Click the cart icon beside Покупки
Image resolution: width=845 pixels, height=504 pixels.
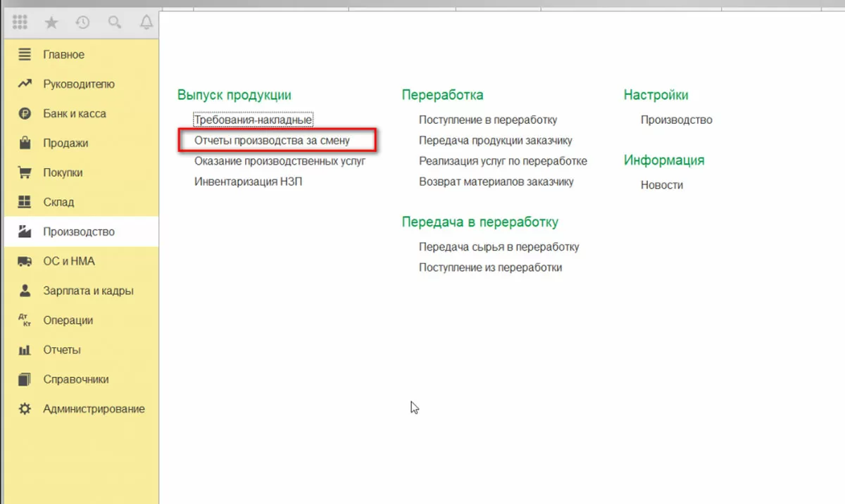tap(25, 172)
